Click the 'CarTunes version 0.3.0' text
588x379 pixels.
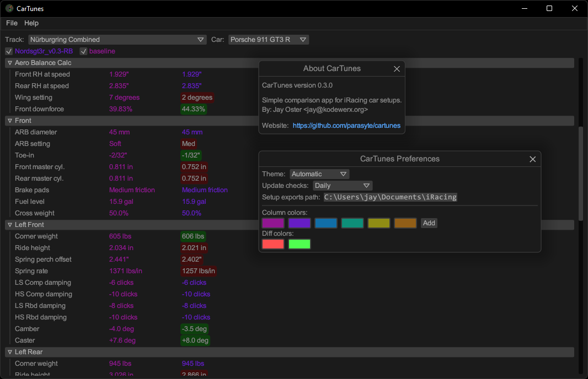(297, 85)
